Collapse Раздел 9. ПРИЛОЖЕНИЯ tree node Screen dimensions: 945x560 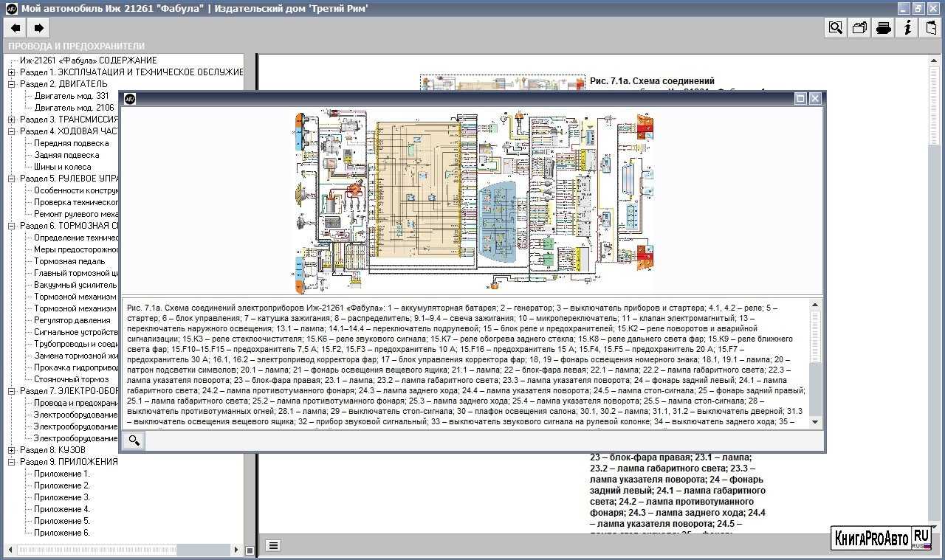[11, 462]
